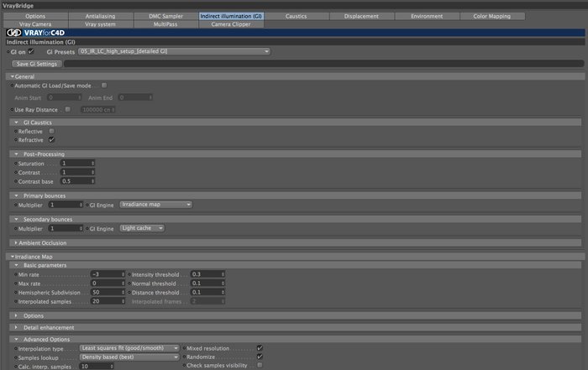
Task: Open the MultiPass tab
Action: pyautogui.click(x=165, y=24)
